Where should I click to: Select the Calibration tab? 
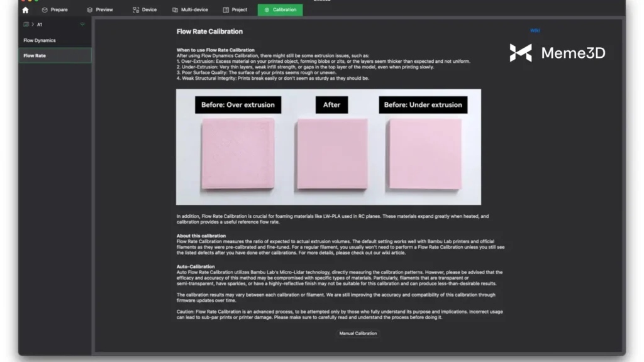pos(280,10)
